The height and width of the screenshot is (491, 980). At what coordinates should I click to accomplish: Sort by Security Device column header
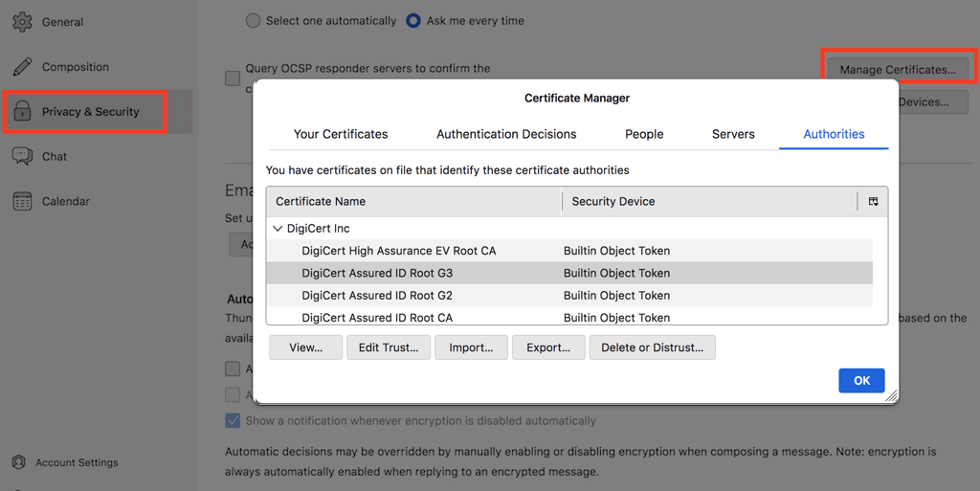709,201
